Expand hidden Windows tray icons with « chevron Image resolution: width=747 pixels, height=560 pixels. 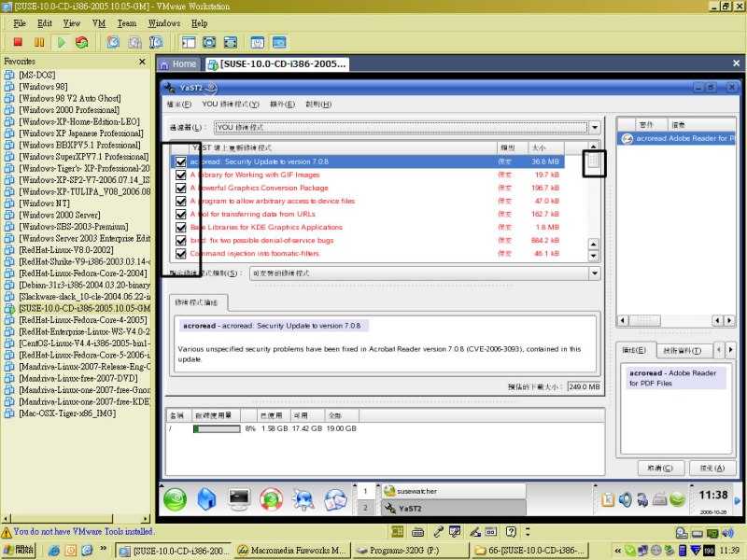tap(618, 551)
